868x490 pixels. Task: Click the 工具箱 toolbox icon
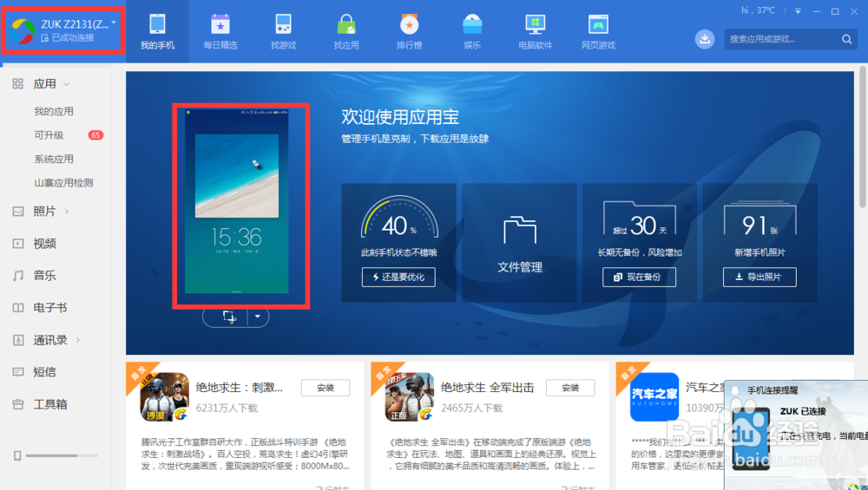(x=18, y=404)
